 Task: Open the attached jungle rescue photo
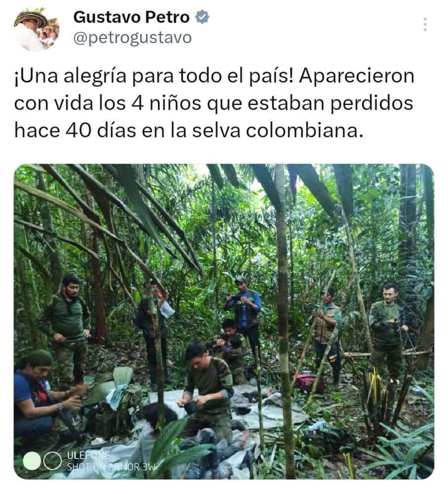[224, 322]
